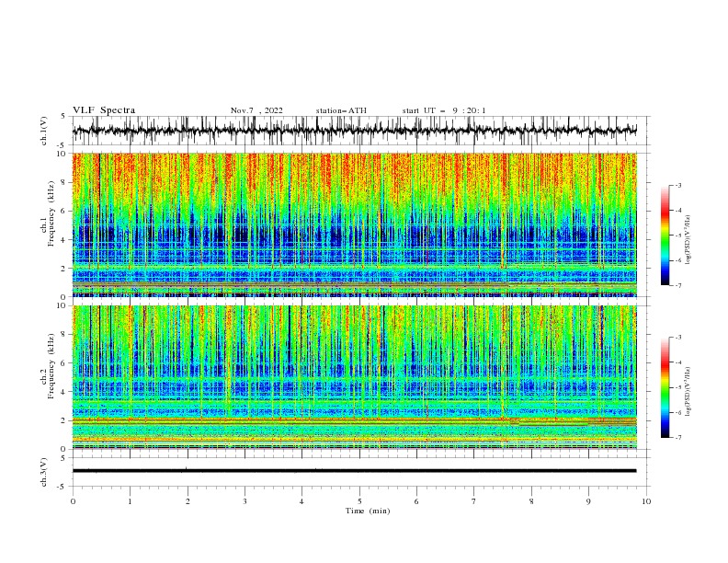Click the ch.1 colorbar 'log(PSD)(V²/Hz)' label
The height and width of the screenshot is (563, 728).
tap(688, 240)
